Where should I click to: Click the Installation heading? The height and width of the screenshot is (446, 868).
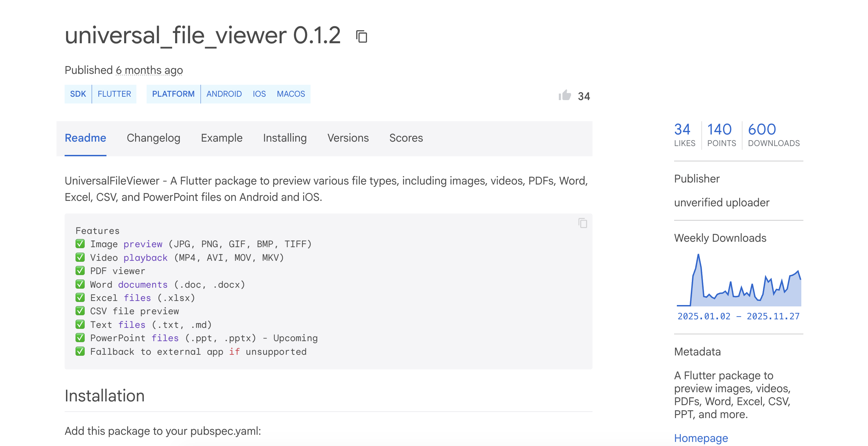click(x=105, y=396)
